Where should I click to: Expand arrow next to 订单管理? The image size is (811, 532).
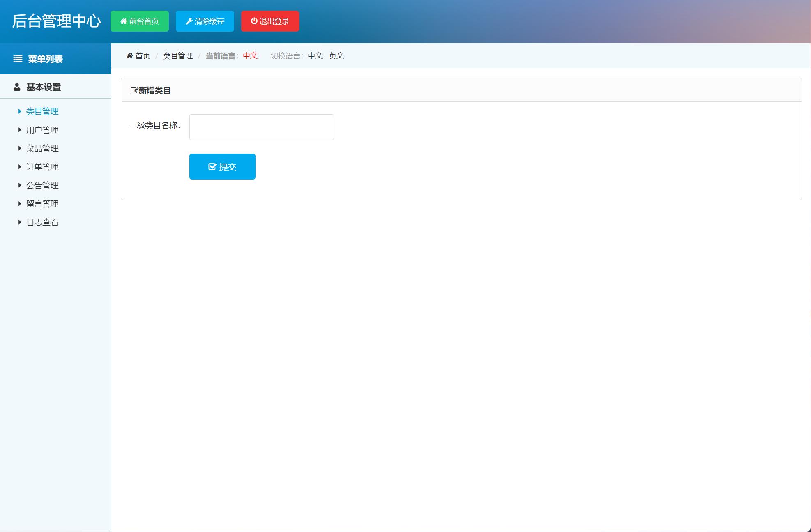pos(19,167)
